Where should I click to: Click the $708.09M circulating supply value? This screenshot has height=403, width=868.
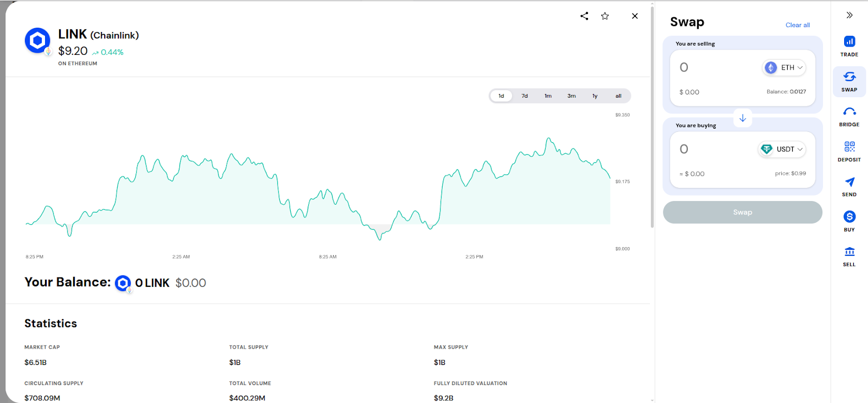42,398
